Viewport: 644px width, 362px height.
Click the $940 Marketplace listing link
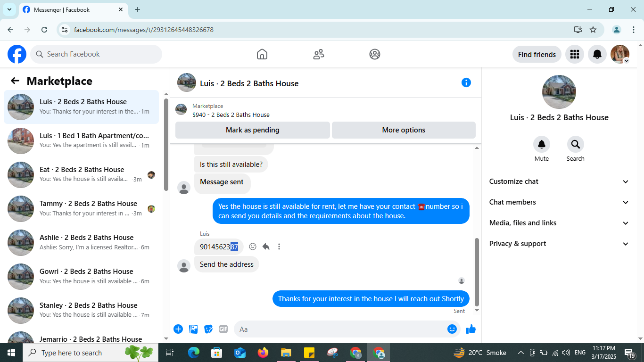(x=231, y=115)
